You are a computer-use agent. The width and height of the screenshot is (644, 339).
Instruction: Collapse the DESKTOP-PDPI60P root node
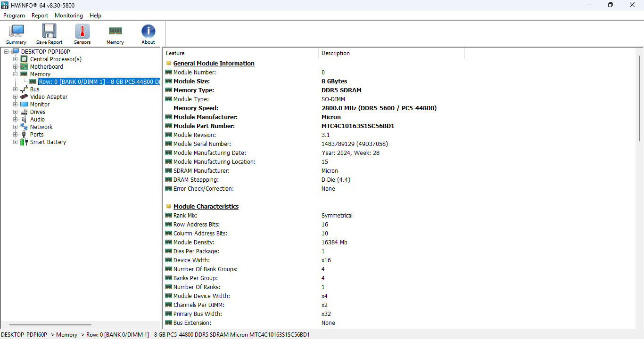(x=7, y=51)
